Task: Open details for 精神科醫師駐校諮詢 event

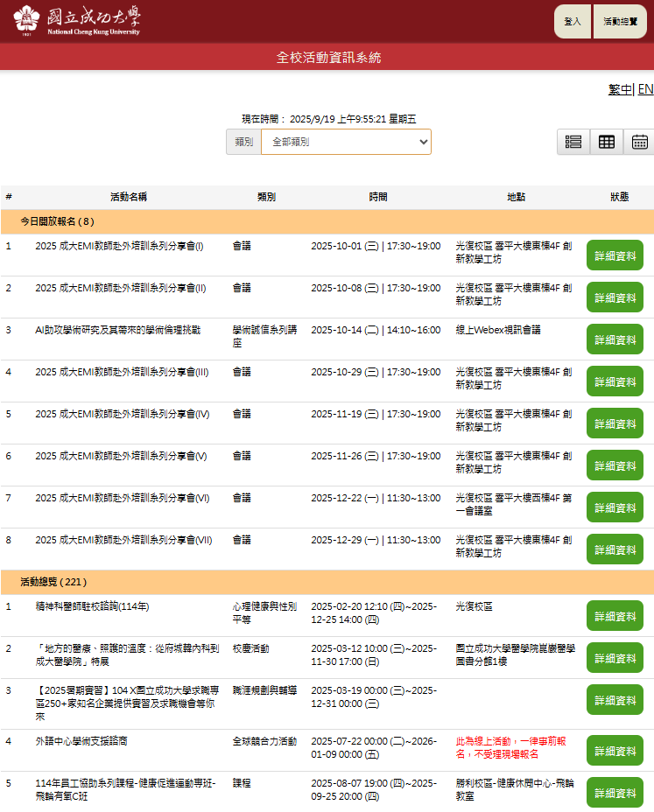Action: [x=615, y=616]
